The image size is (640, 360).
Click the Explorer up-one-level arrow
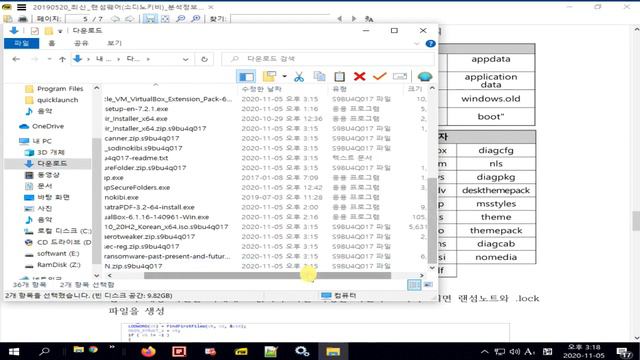[62, 59]
